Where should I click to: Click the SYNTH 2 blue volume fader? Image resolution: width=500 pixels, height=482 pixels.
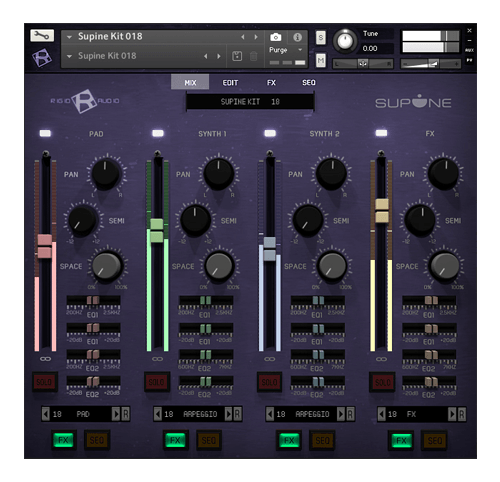click(x=269, y=249)
